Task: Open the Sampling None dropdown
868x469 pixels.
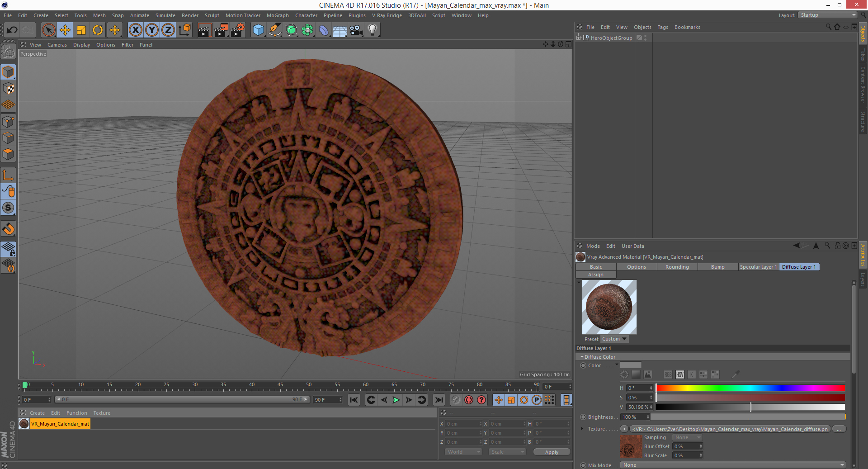Action: click(687, 437)
